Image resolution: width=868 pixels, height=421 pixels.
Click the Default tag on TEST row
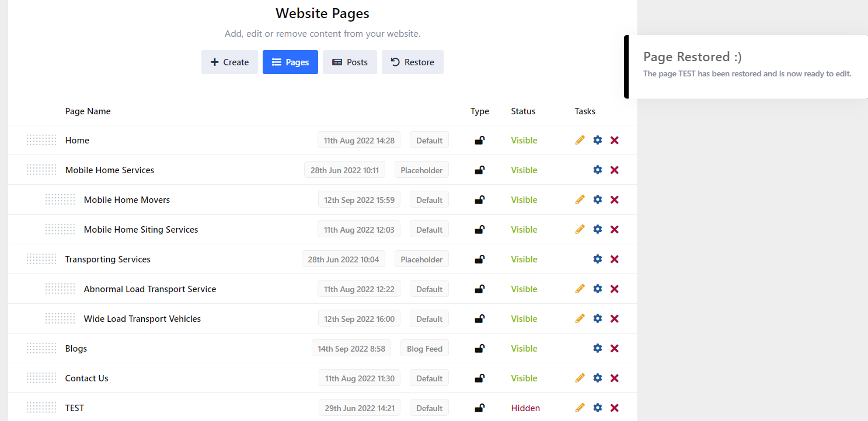429,408
